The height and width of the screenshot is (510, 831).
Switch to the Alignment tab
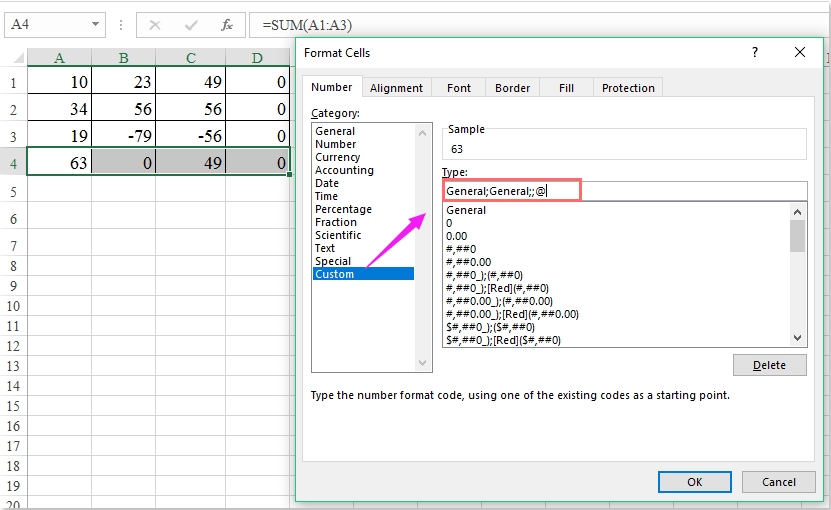tap(396, 88)
